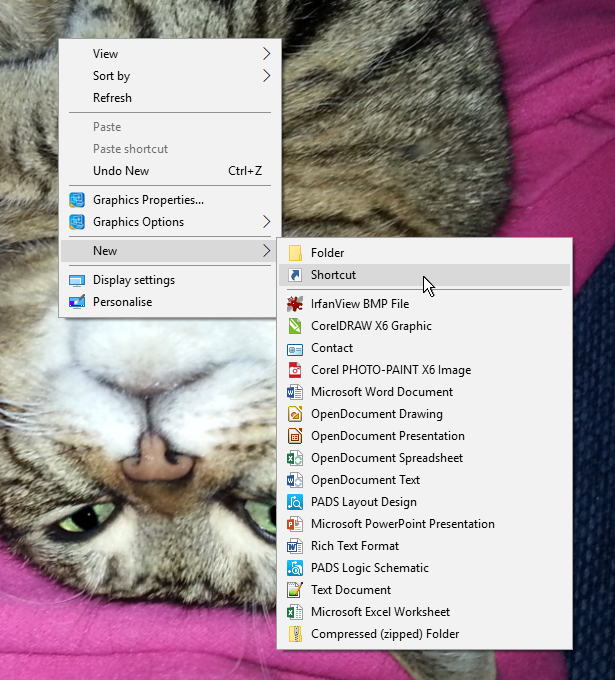Click the Microsoft Word Document icon

click(x=295, y=392)
